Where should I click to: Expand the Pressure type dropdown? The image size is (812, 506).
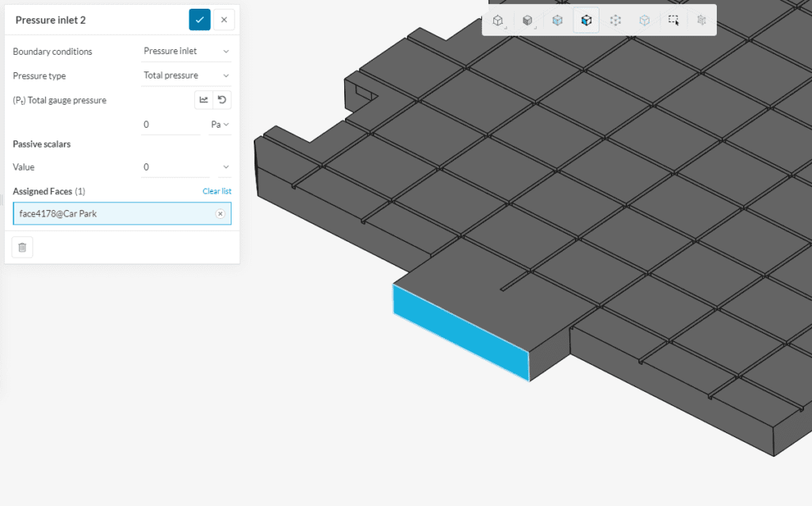click(x=186, y=75)
